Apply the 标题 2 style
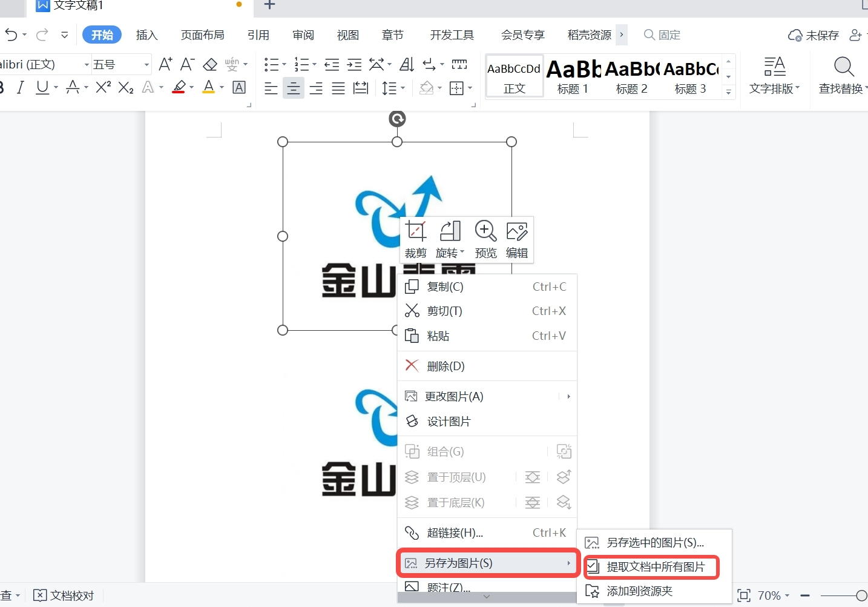868x607 pixels. (631, 76)
